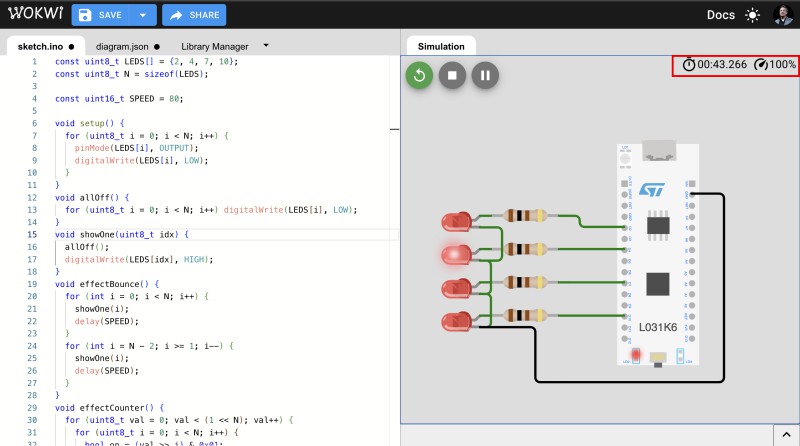Select the lit second red LED
800x446 pixels.
coord(456,255)
